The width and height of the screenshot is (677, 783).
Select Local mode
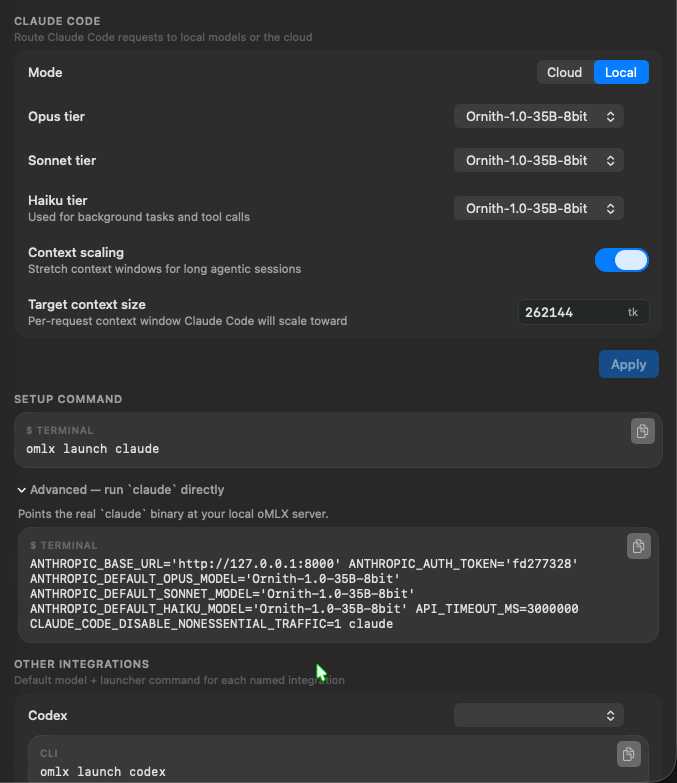coord(621,72)
